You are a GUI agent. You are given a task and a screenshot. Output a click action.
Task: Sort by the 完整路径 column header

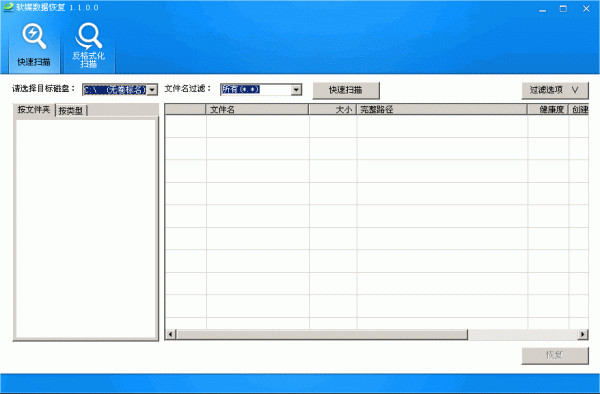pyautogui.click(x=442, y=109)
